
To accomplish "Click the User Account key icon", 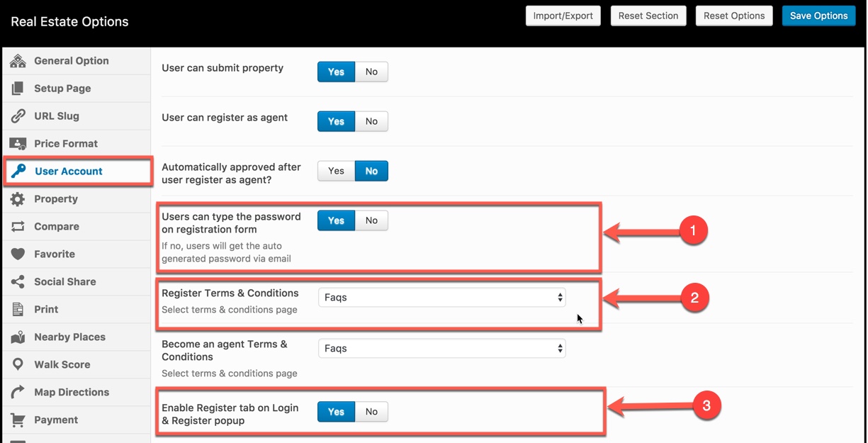I will pyautogui.click(x=18, y=172).
